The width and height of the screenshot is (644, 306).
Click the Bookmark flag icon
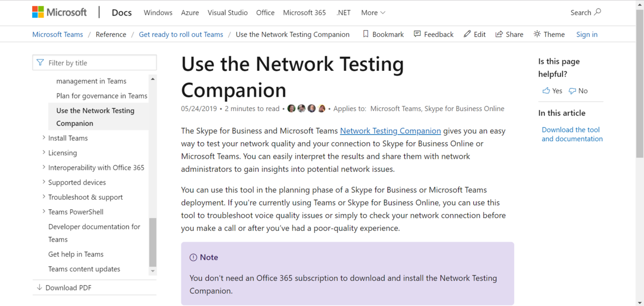click(365, 34)
